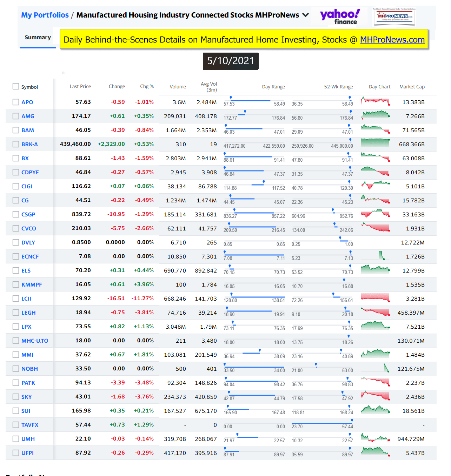Viewport: 451px width, 476px height.
Task: Click LEGH market cap 458.397M
Action: point(411,313)
